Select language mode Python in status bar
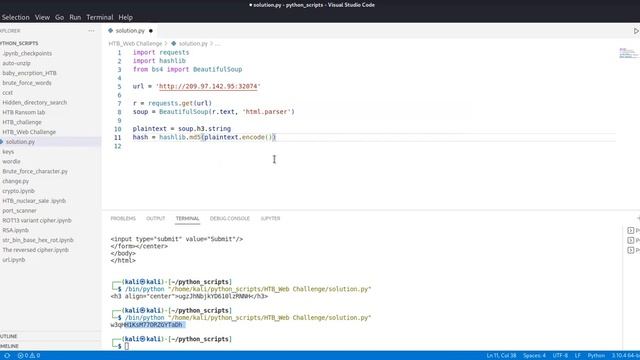The height and width of the screenshot is (360, 640). point(596,356)
